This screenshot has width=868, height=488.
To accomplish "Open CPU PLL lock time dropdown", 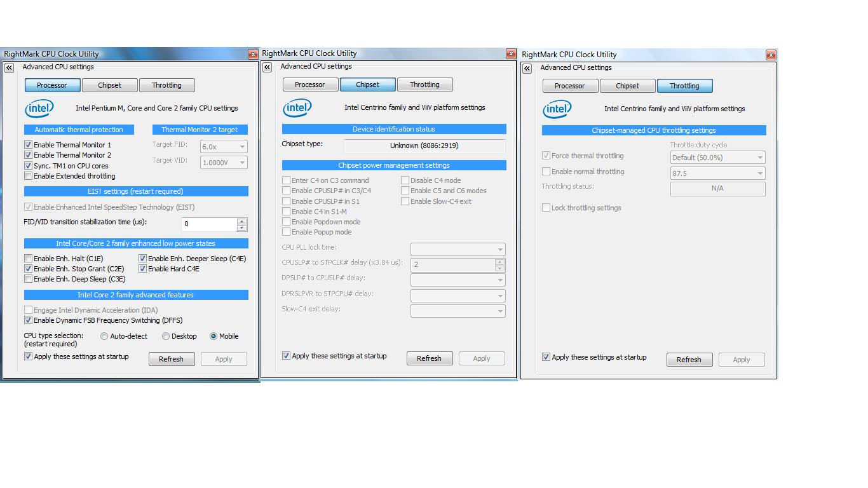I will [458, 249].
